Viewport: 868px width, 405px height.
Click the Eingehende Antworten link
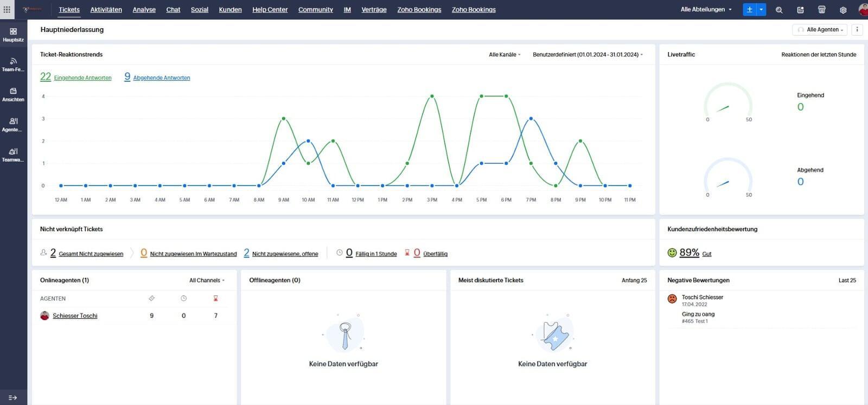(82, 78)
